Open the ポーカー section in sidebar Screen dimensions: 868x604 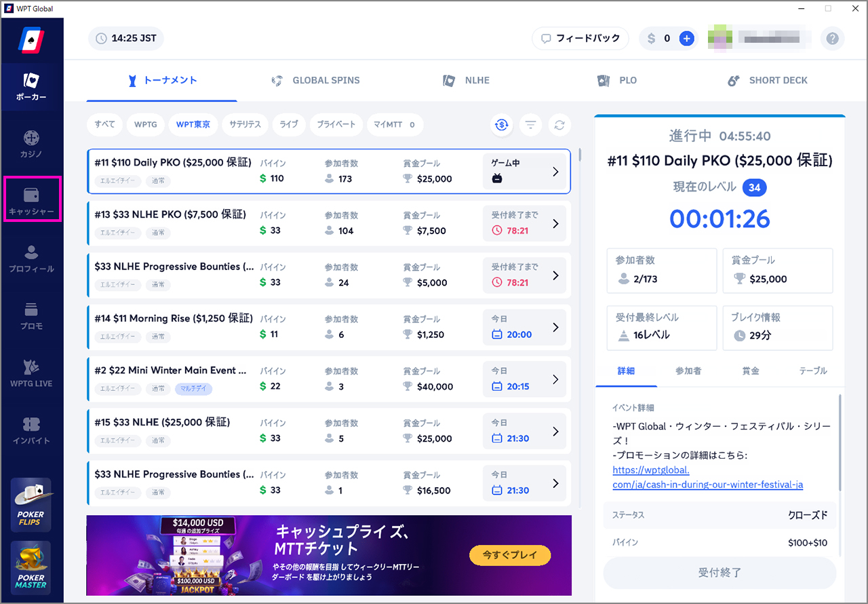[31, 87]
